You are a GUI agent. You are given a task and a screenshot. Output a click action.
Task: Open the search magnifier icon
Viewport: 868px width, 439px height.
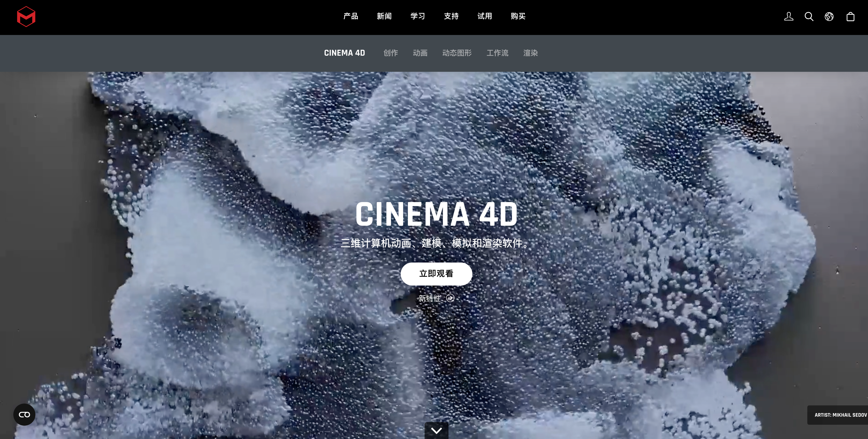tap(809, 17)
